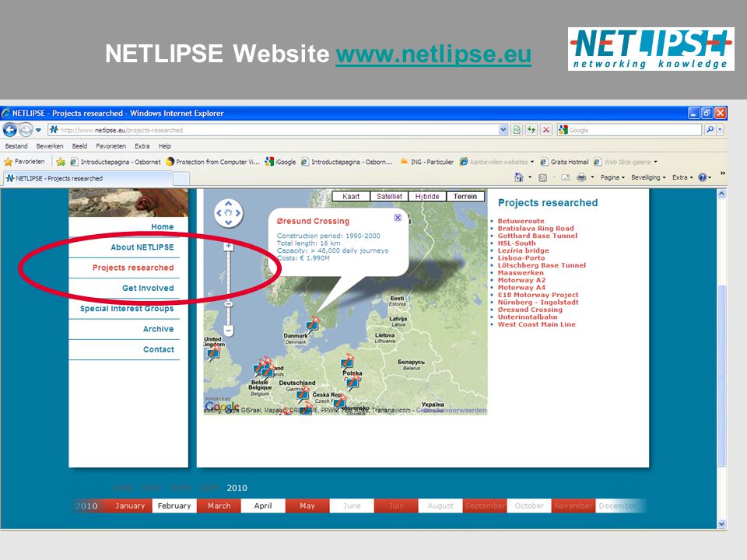
Task: Open Gotthard Base Tunnel project link
Action: (538, 236)
